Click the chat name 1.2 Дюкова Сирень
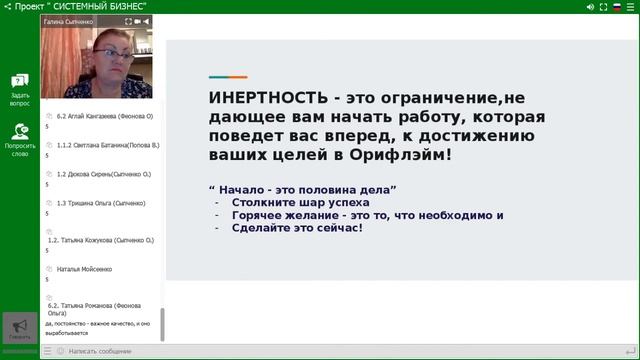 (x=104, y=174)
